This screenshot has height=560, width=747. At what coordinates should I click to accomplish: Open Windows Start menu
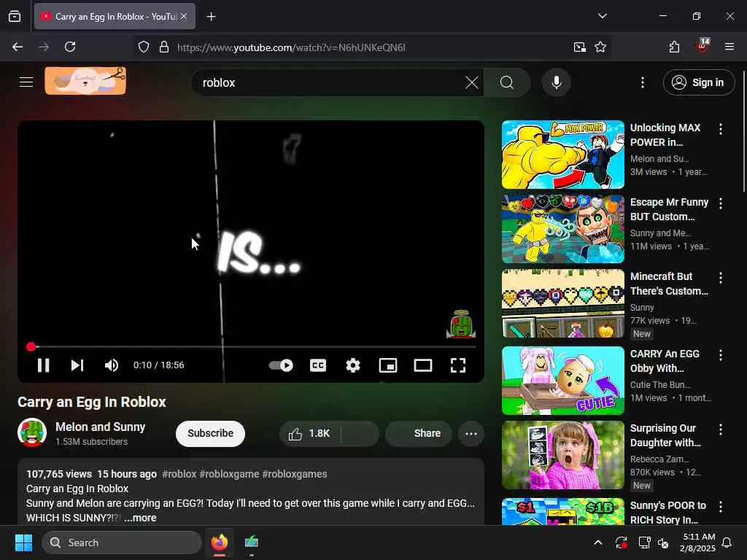click(23, 542)
